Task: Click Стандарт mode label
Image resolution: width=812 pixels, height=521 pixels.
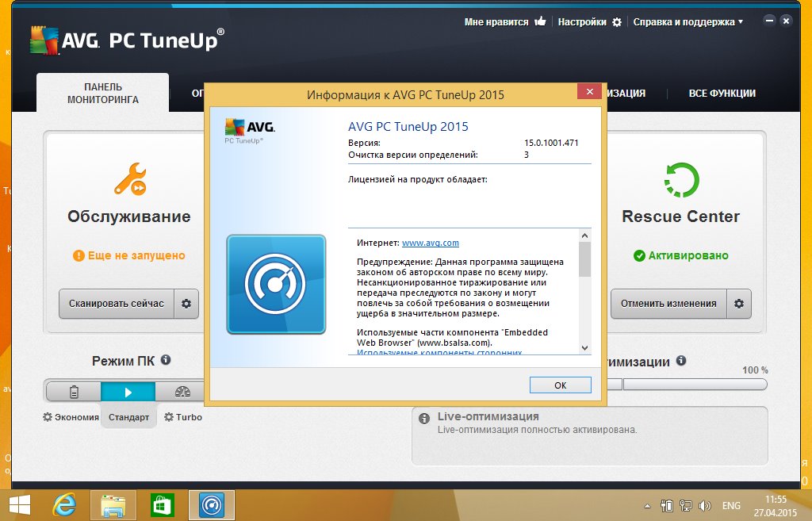Action: pyautogui.click(x=128, y=417)
